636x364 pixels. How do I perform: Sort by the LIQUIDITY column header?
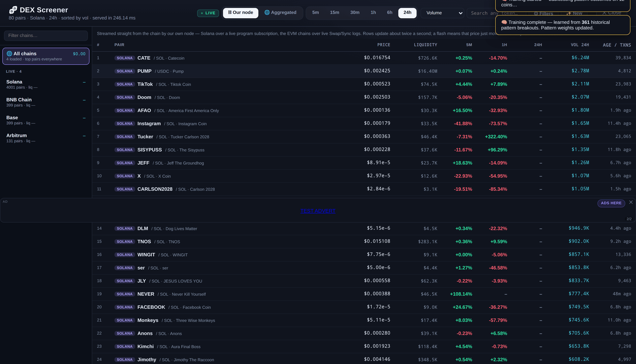coord(426,45)
